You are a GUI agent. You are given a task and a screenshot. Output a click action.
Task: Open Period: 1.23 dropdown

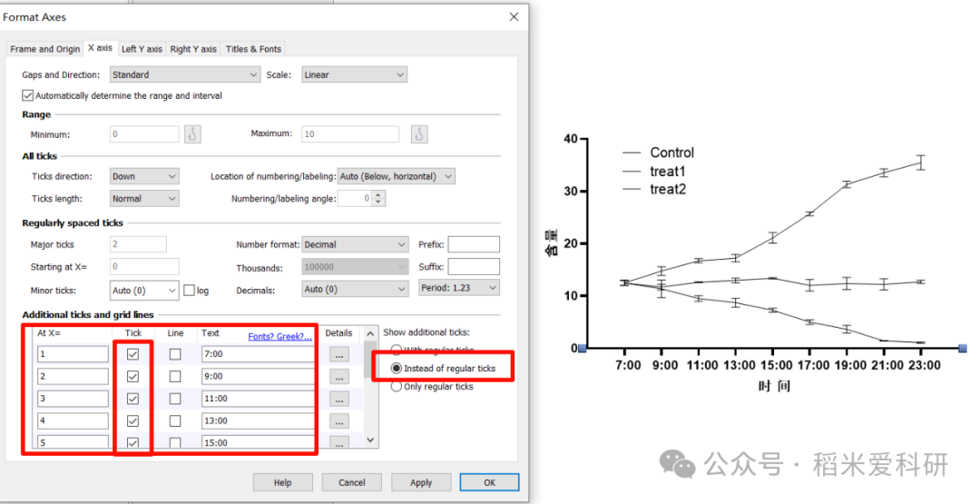[x=459, y=288]
